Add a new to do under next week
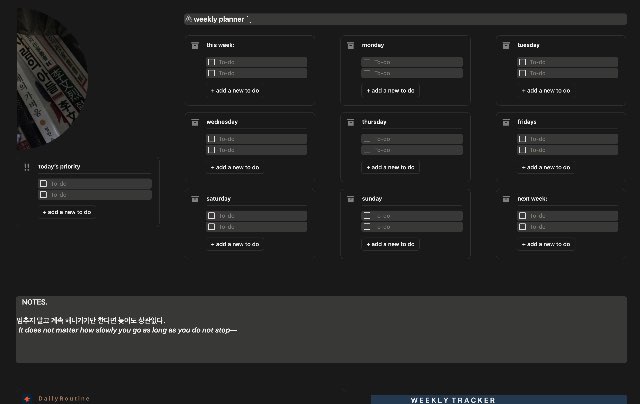 (x=546, y=244)
